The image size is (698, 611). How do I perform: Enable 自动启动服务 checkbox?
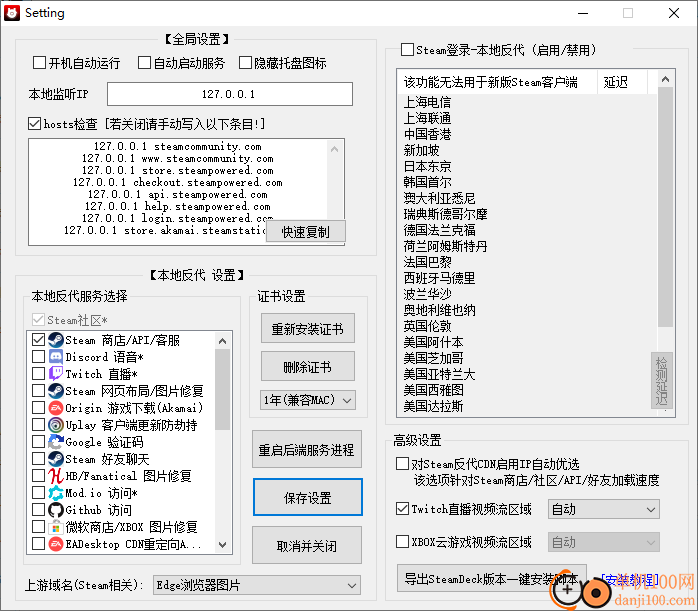(144, 63)
